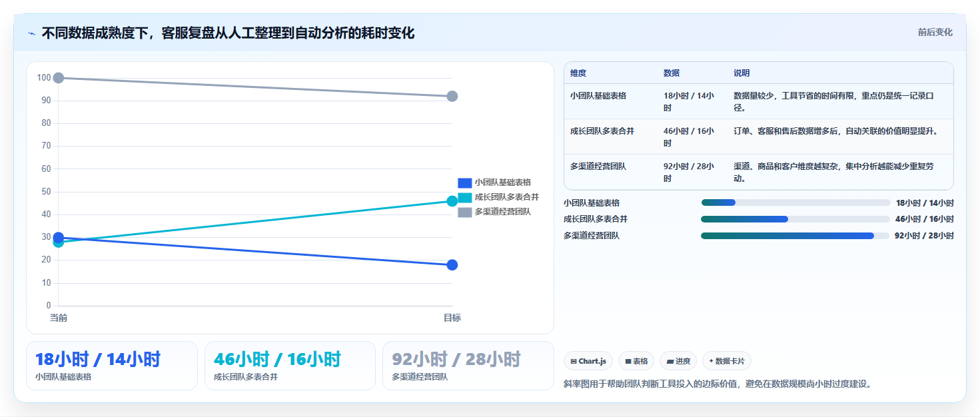Select the Chart.js tag chip

pyautogui.click(x=588, y=361)
